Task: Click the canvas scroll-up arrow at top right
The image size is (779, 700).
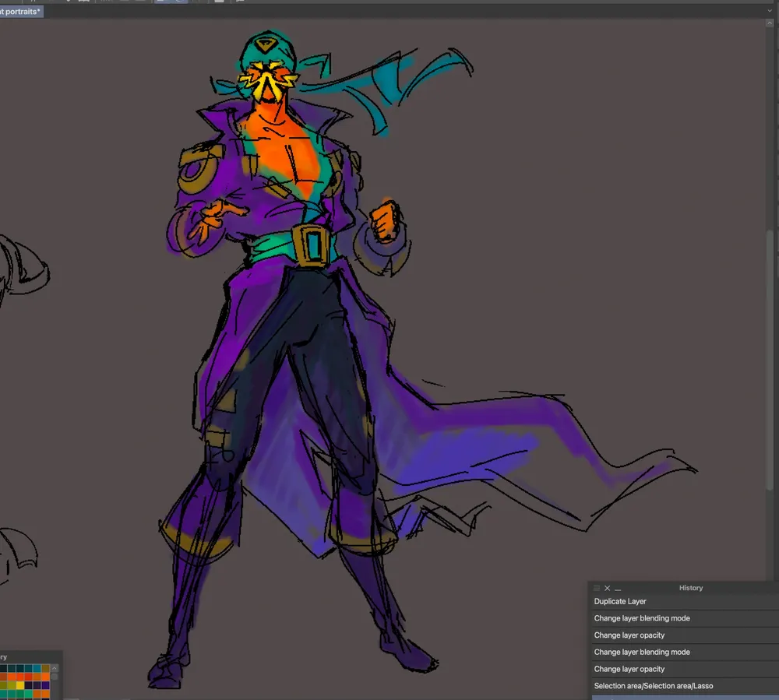Action: coord(771,23)
